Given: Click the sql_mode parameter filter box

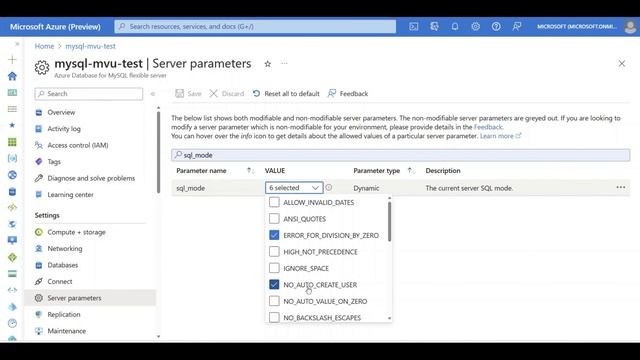Looking at the screenshot, I should coord(400,155).
